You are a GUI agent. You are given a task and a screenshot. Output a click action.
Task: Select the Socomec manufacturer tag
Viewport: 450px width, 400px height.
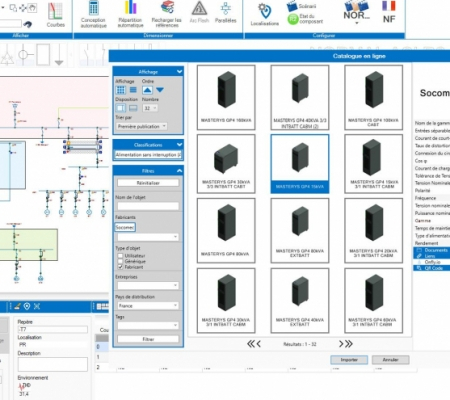coord(125,227)
